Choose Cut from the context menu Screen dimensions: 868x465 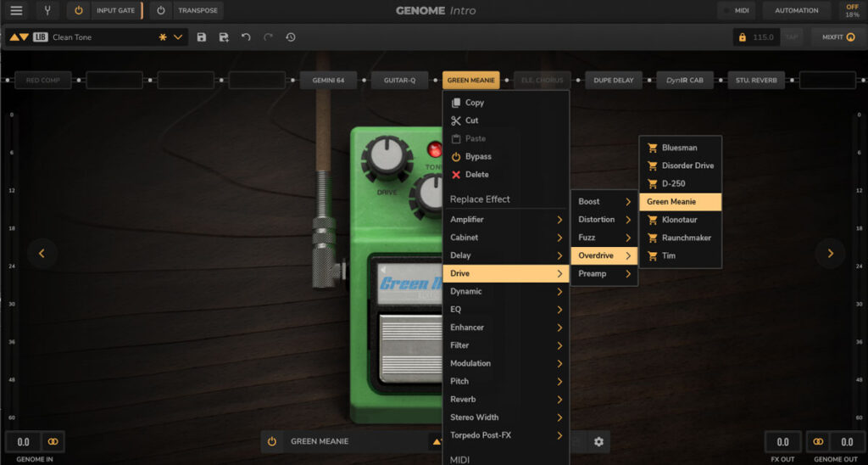tap(505, 120)
